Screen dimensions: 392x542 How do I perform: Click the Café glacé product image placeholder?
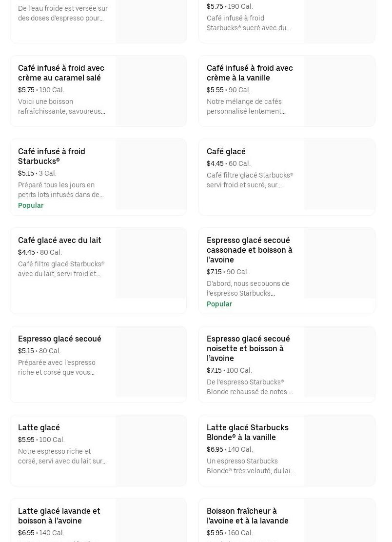click(x=339, y=175)
